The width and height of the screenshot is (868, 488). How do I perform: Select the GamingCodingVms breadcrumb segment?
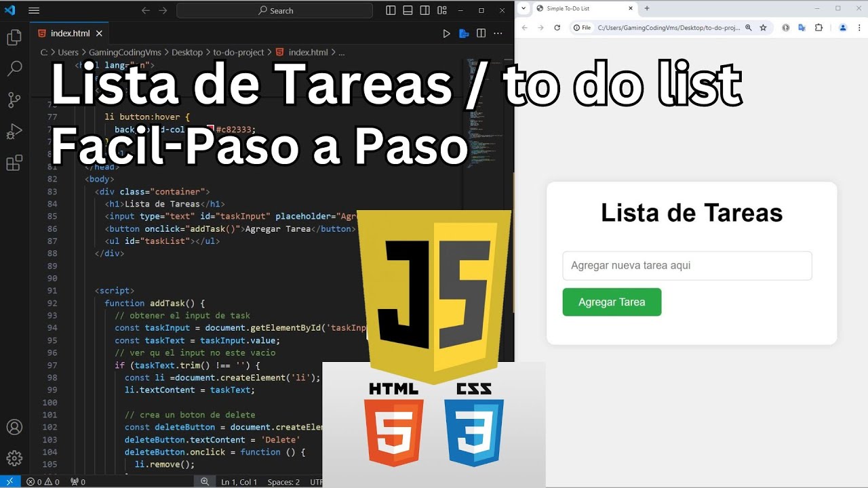pos(125,52)
